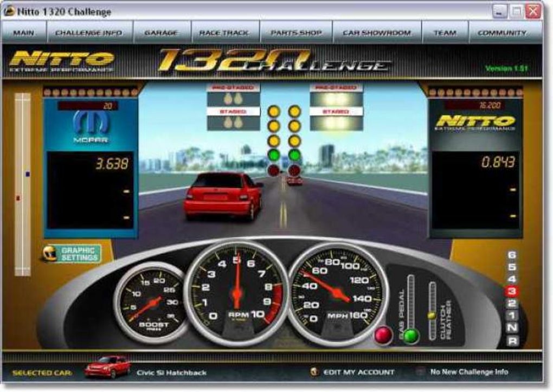Screen dimensions: 553x392
Task: Click the right counter display showing 16.200
Action: point(474,105)
